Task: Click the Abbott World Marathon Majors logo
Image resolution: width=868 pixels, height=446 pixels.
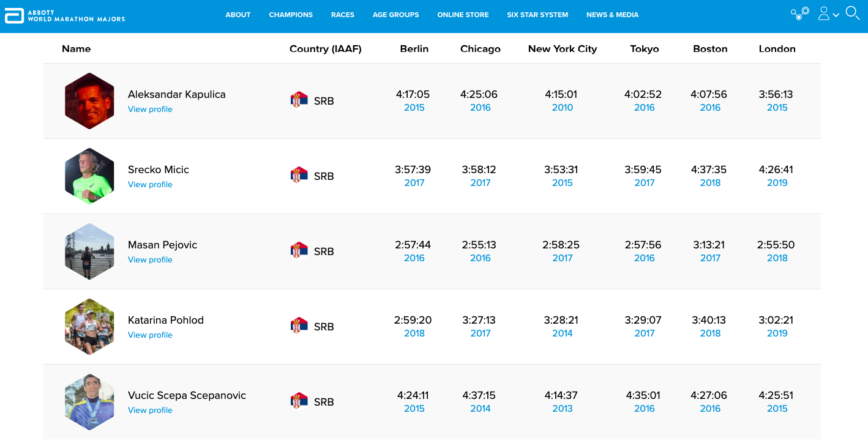Action: click(65, 15)
